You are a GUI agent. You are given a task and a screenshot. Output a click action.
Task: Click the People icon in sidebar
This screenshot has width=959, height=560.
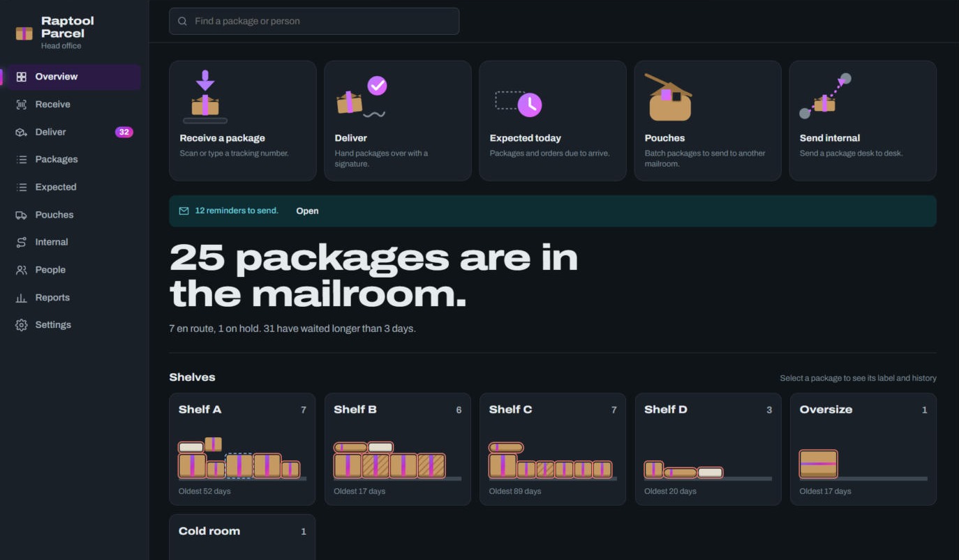coord(22,270)
